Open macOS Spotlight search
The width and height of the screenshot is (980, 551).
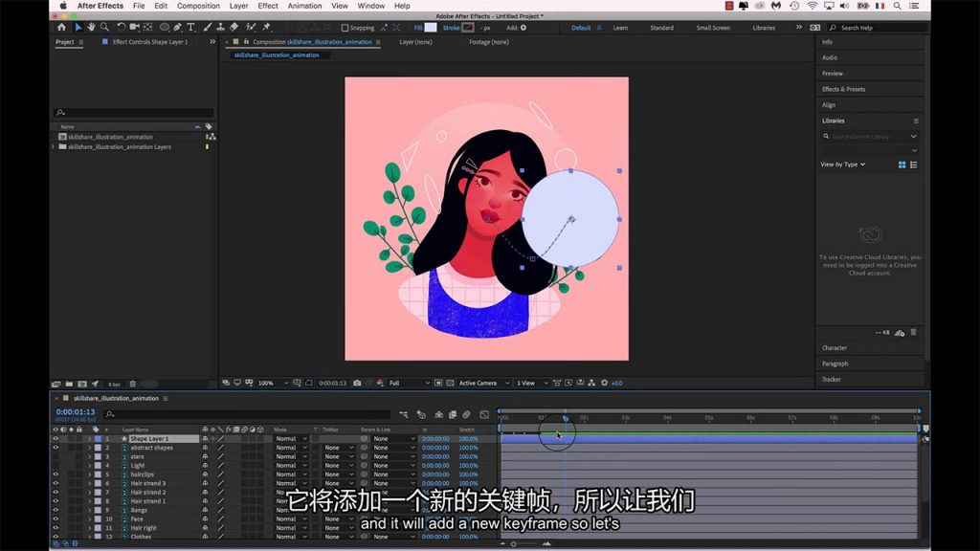897,6
